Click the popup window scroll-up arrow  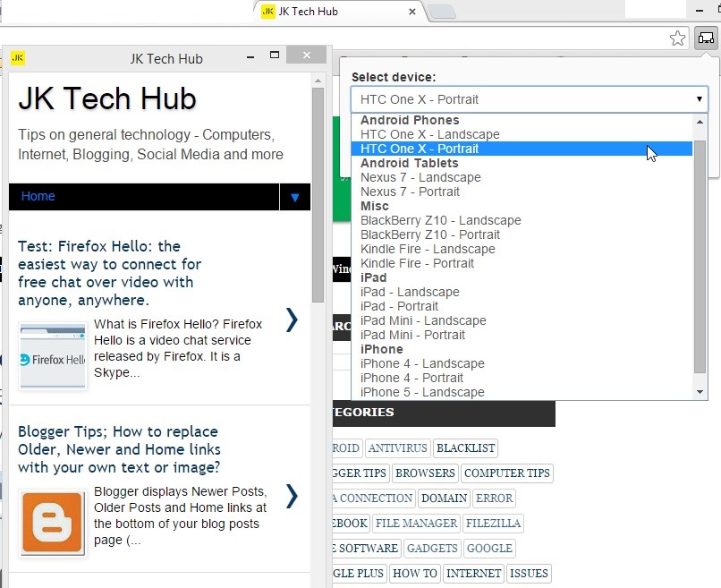[x=318, y=81]
